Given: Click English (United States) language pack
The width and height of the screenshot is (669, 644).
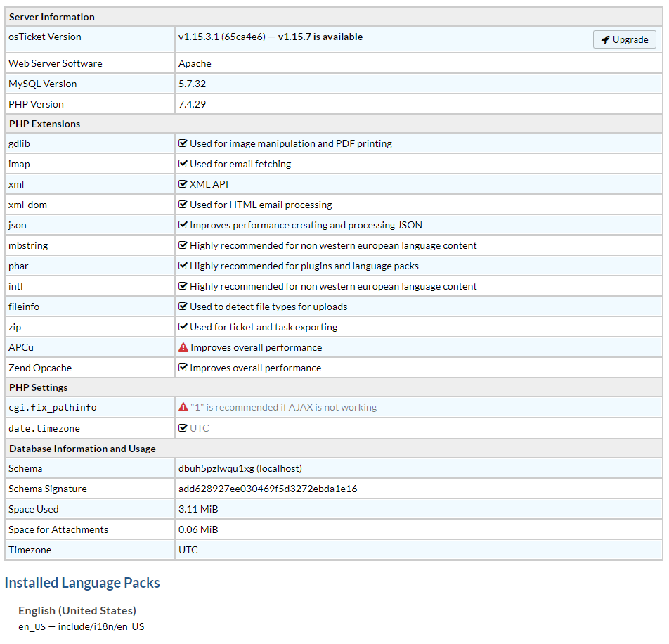Looking at the screenshot, I should [77, 610].
